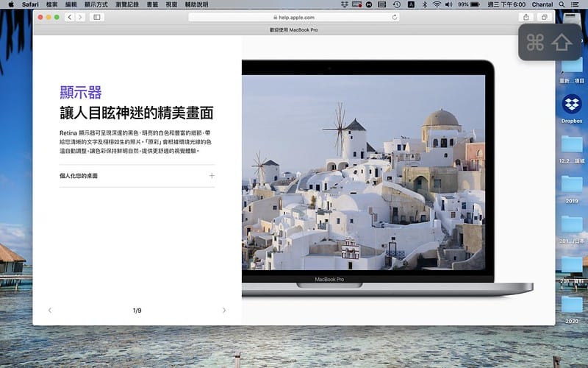The height and width of the screenshot is (368, 588).
Task: Reload page via address bar icon
Action: (x=394, y=17)
